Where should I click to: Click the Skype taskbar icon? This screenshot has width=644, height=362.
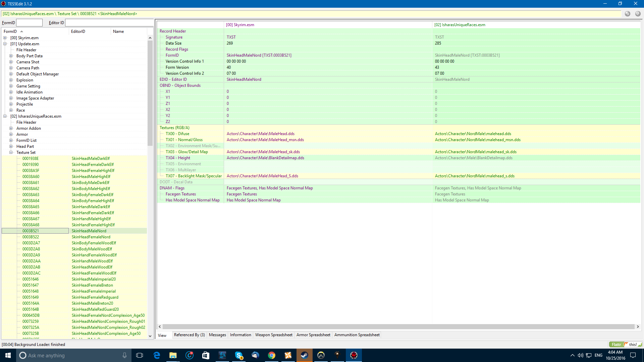(239, 355)
